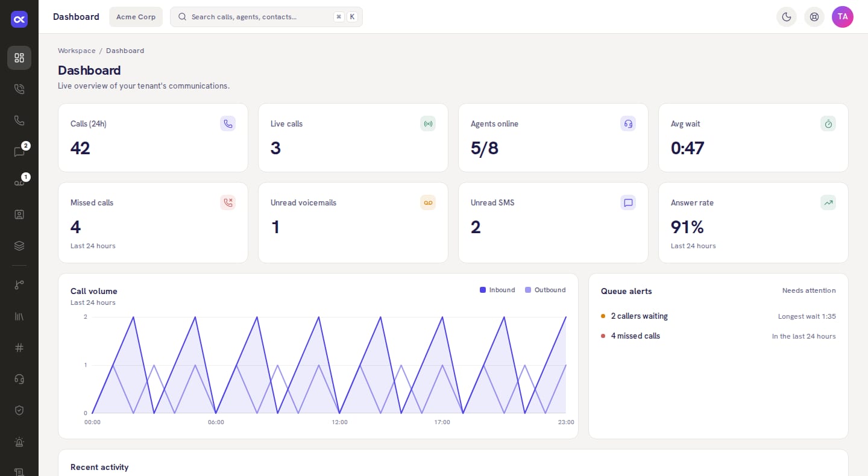868x476 pixels.
Task: Open the Unread voicemails stat card
Action: [353, 223]
